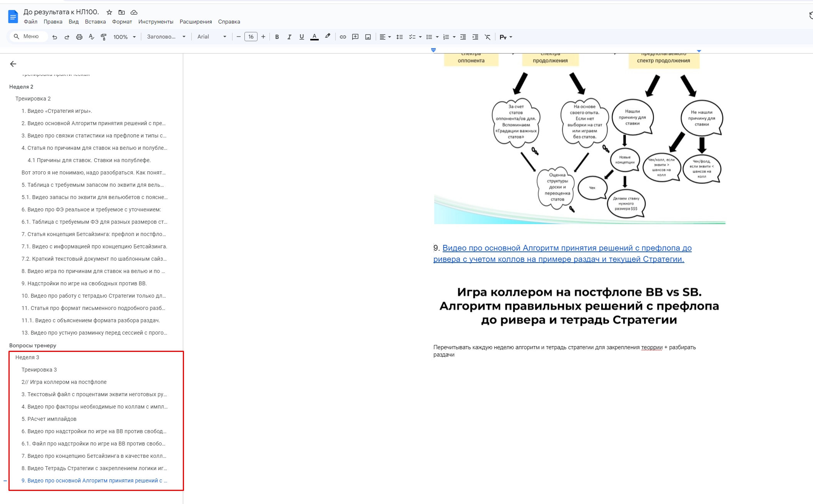The height and width of the screenshot is (504, 813).
Task: Open Arial font dropdown
Action: (212, 37)
